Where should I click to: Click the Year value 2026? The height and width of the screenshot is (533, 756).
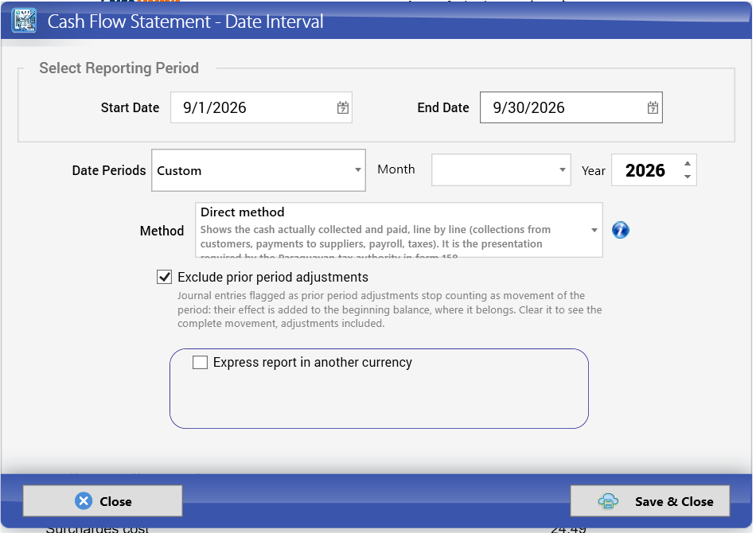pos(645,170)
